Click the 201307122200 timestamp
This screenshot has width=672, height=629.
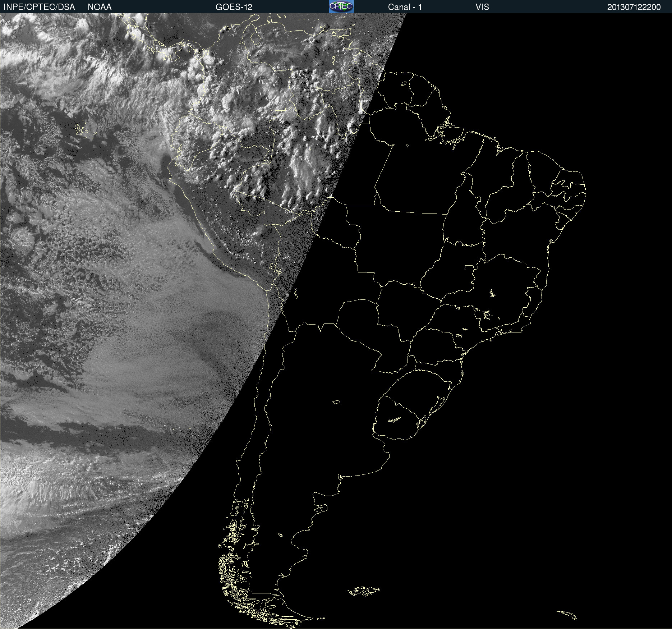click(634, 7)
